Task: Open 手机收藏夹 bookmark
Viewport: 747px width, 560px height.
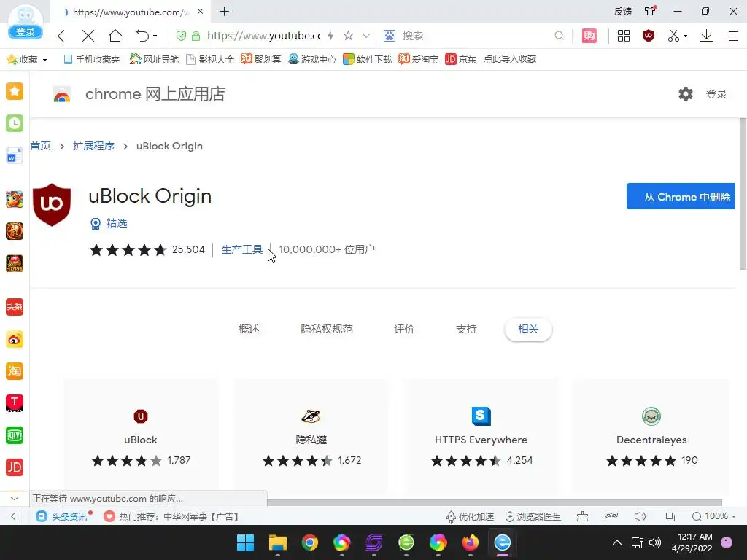Action: pos(91,59)
